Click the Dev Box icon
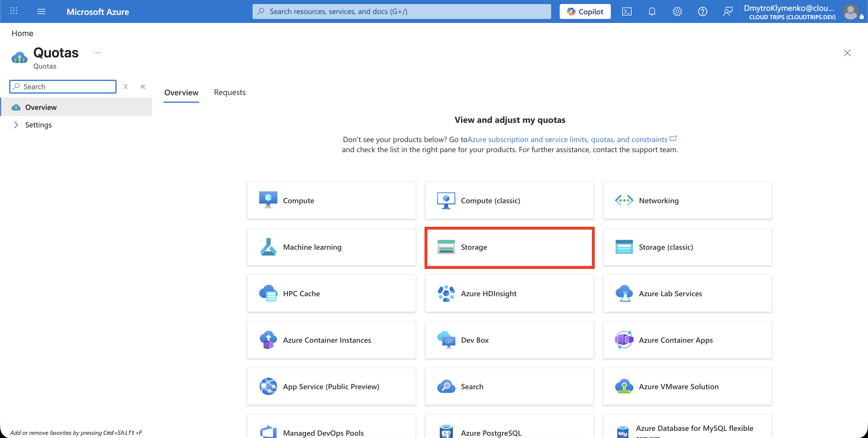868x438 pixels. [446, 340]
